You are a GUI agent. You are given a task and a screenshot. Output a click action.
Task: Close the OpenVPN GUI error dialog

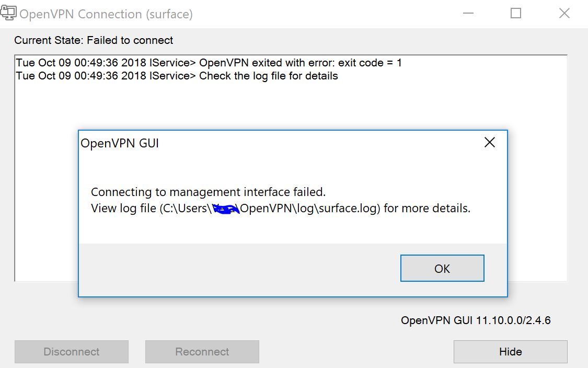click(489, 142)
